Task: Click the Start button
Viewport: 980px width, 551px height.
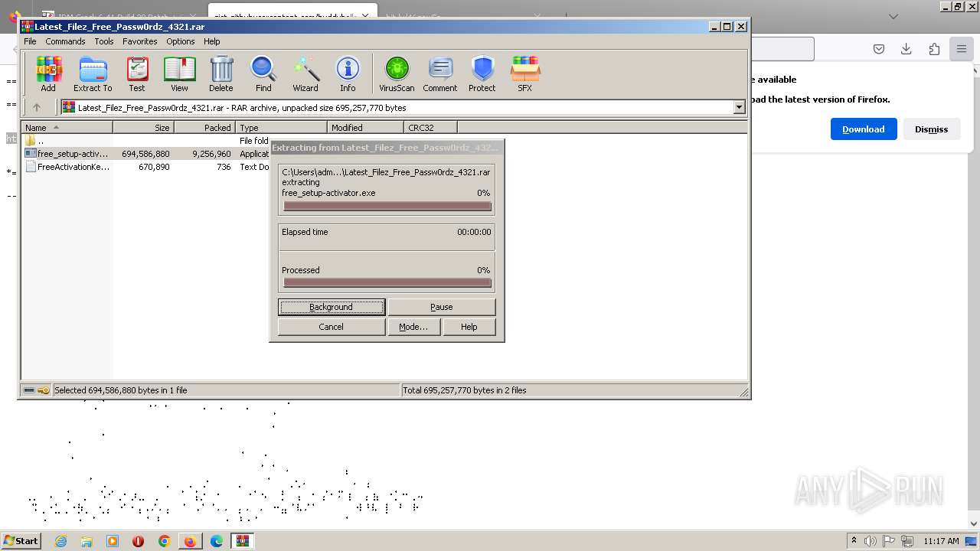Action: tap(21, 541)
